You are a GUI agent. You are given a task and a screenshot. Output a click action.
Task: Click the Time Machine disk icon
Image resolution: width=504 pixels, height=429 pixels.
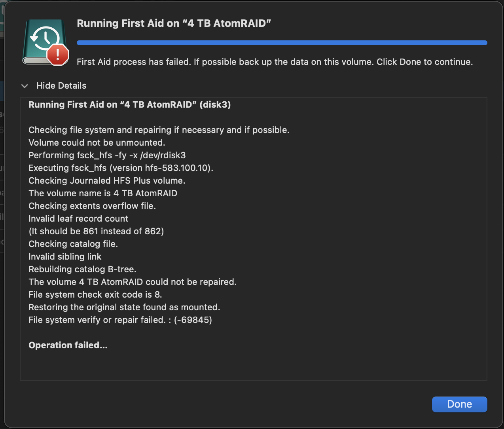coord(43,40)
